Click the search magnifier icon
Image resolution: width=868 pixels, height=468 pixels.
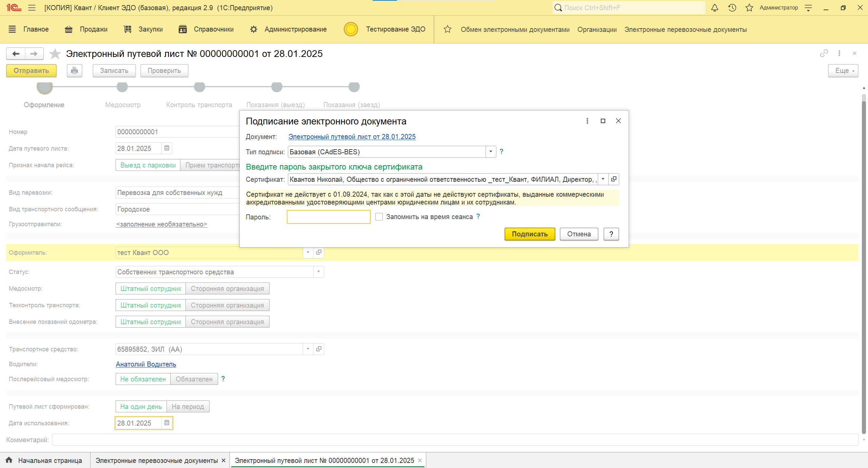click(x=558, y=8)
